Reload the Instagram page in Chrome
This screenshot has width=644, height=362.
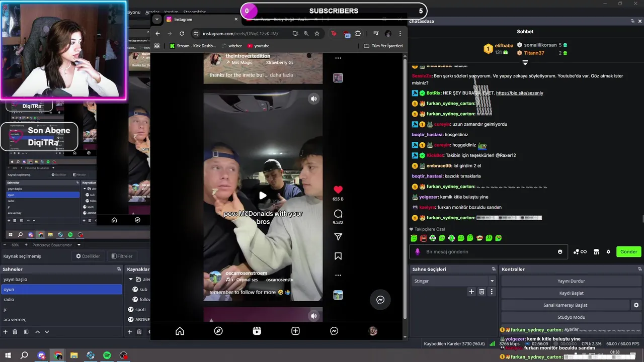(182, 34)
